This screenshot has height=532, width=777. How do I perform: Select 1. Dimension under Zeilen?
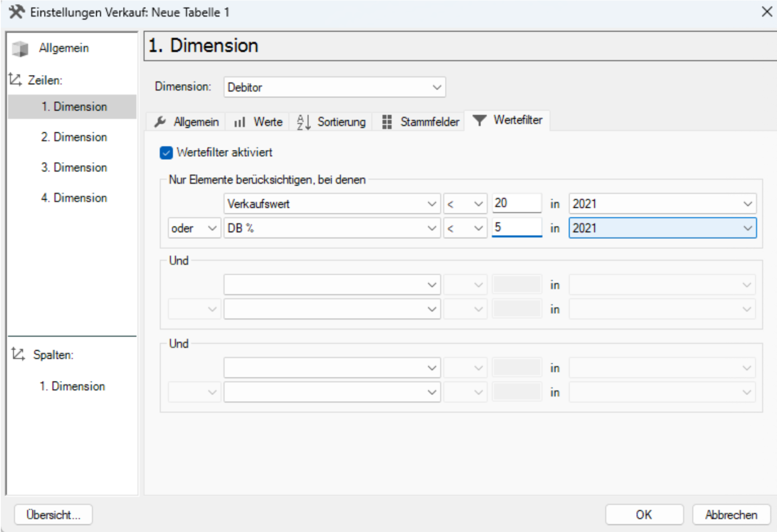pos(73,107)
